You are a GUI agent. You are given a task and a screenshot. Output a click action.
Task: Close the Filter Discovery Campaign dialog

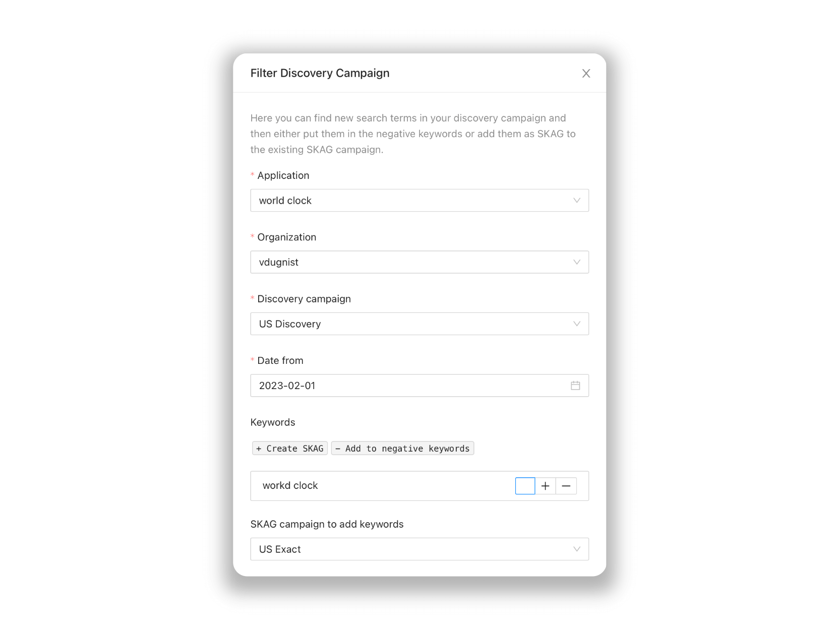[x=586, y=74]
